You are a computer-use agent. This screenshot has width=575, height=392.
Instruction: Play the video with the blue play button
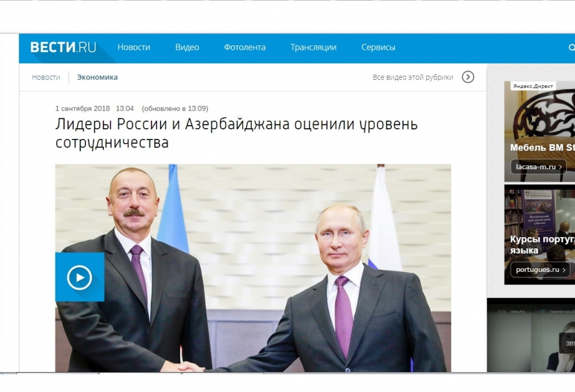point(80,277)
